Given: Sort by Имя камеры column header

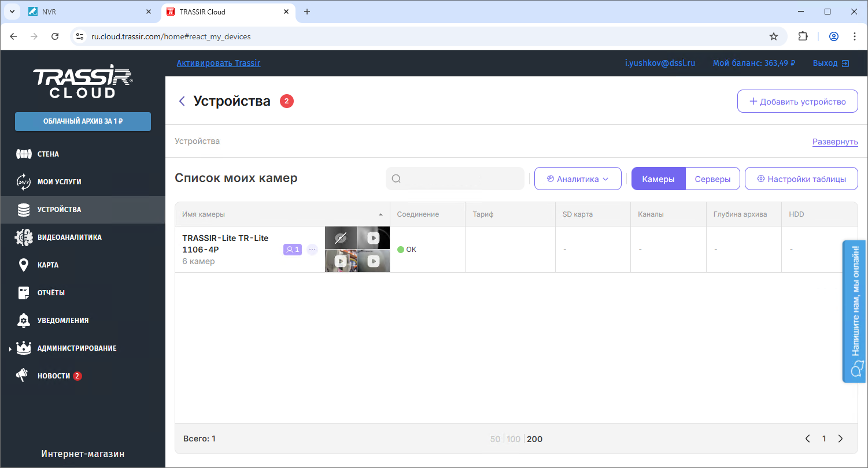Looking at the screenshot, I should 282,214.
